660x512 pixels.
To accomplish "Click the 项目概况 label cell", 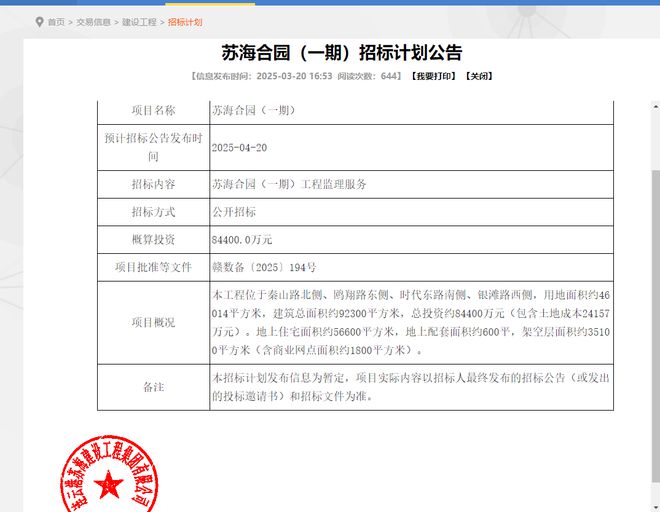I will (153, 323).
